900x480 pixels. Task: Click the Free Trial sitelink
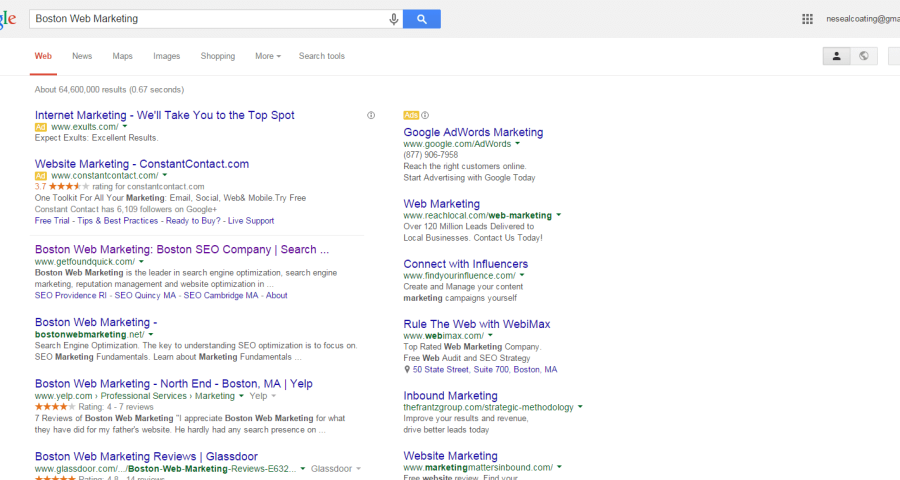tap(52, 221)
